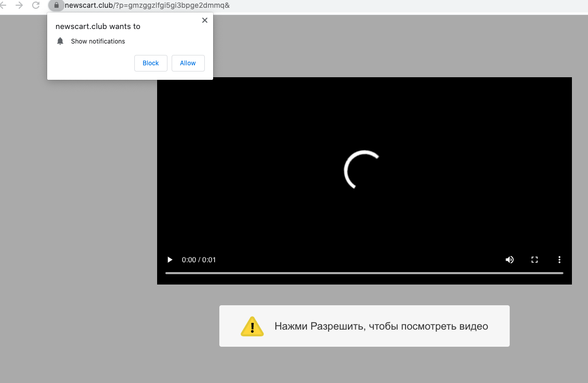Block notifications from newscart.club
This screenshot has height=383, width=588.
click(x=150, y=63)
